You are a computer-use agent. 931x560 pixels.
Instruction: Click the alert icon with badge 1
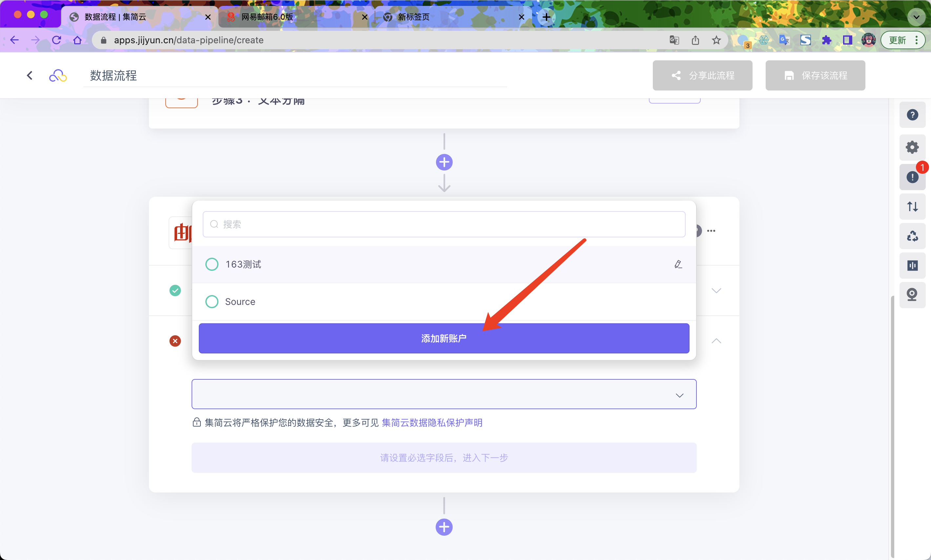point(912,177)
